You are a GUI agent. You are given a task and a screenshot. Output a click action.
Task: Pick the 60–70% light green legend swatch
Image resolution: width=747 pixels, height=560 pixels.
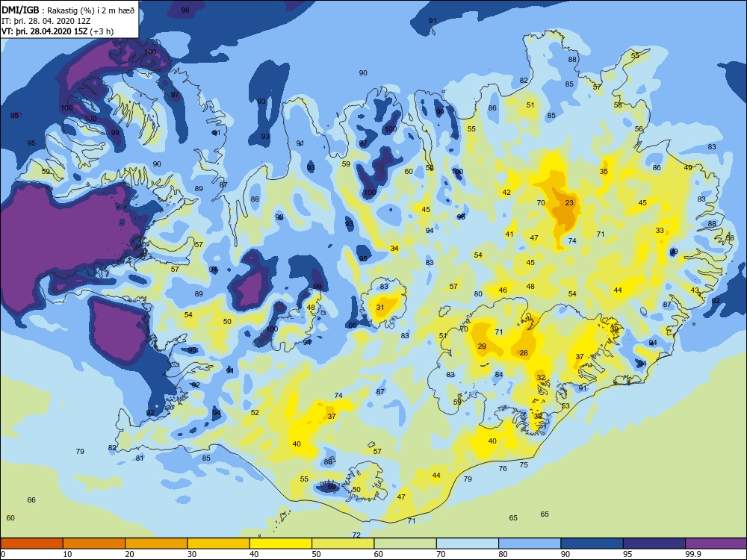(406, 544)
